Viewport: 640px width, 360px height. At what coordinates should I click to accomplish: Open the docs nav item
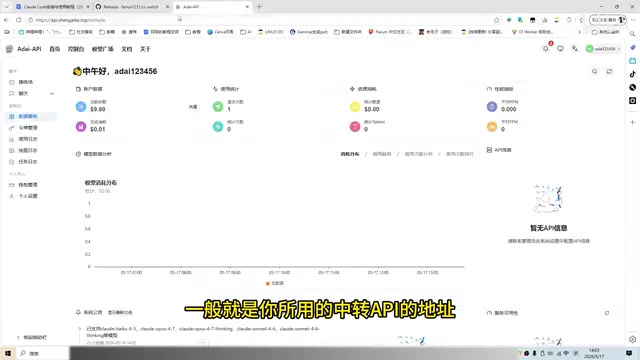coord(127,49)
